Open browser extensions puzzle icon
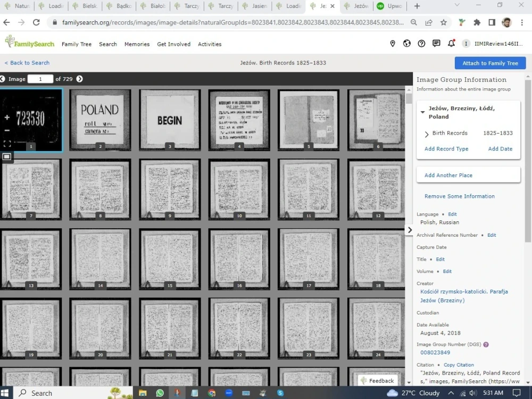Viewport: 532px width, 399px height. [477, 22]
